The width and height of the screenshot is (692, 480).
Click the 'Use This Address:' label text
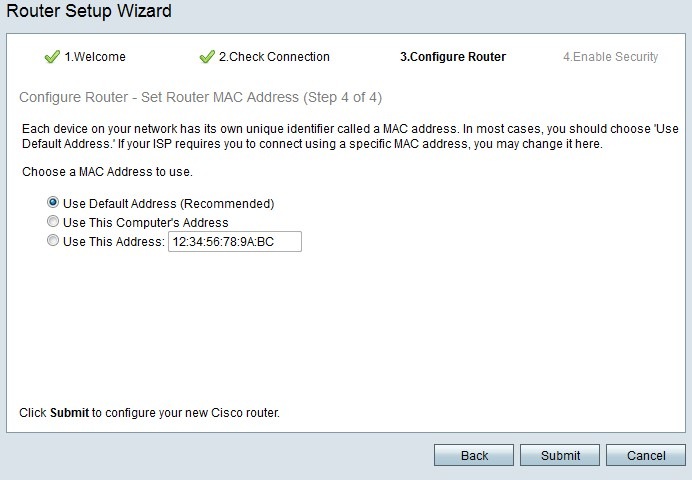coord(113,241)
